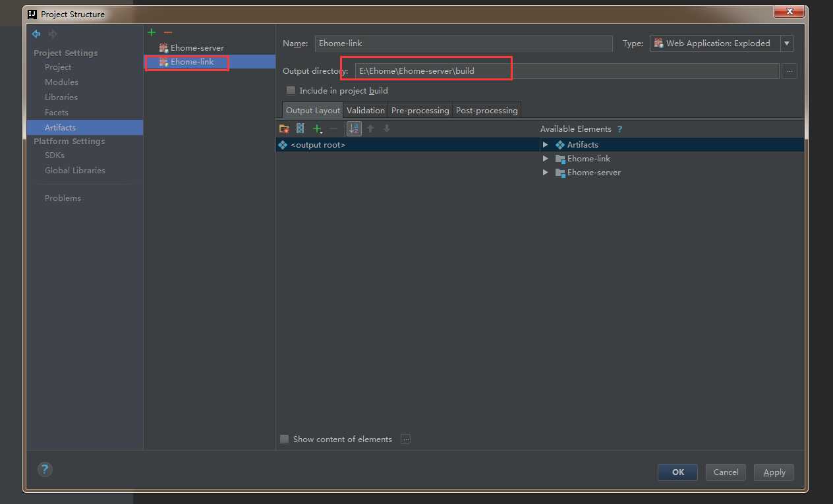Open Problems section in sidebar
This screenshot has height=504, width=833.
tap(63, 198)
